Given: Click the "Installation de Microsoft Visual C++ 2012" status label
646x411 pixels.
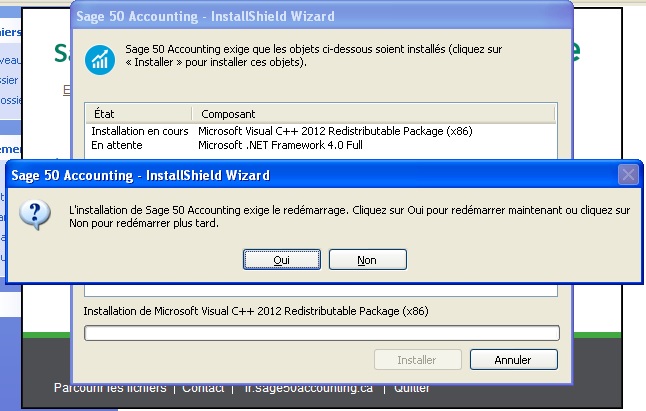Looking at the screenshot, I should 256,311.
